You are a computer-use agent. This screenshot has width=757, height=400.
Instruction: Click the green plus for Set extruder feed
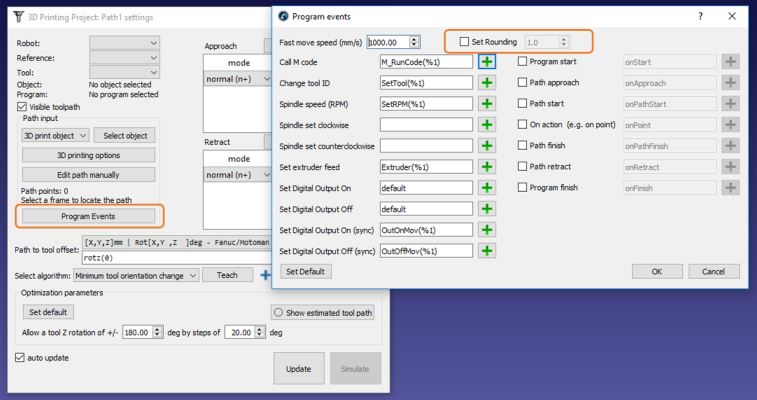point(487,166)
